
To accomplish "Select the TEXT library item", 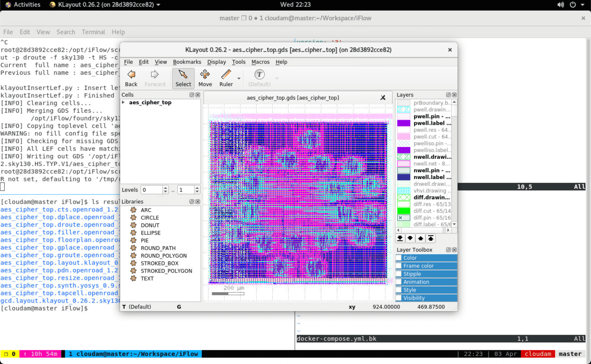I will click(147, 278).
